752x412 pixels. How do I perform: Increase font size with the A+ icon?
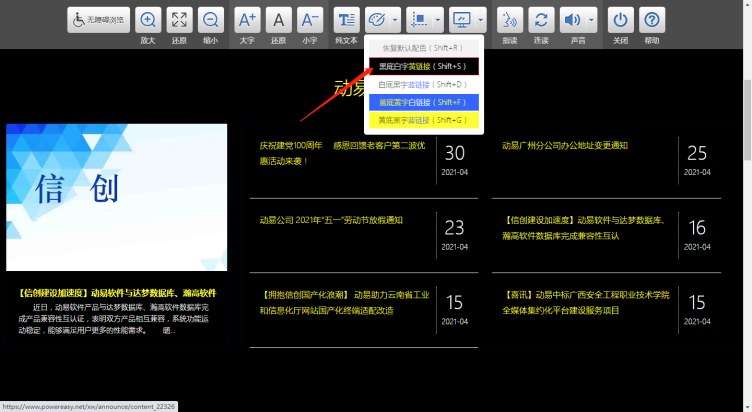pyautogui.click(x=247, y=20)
